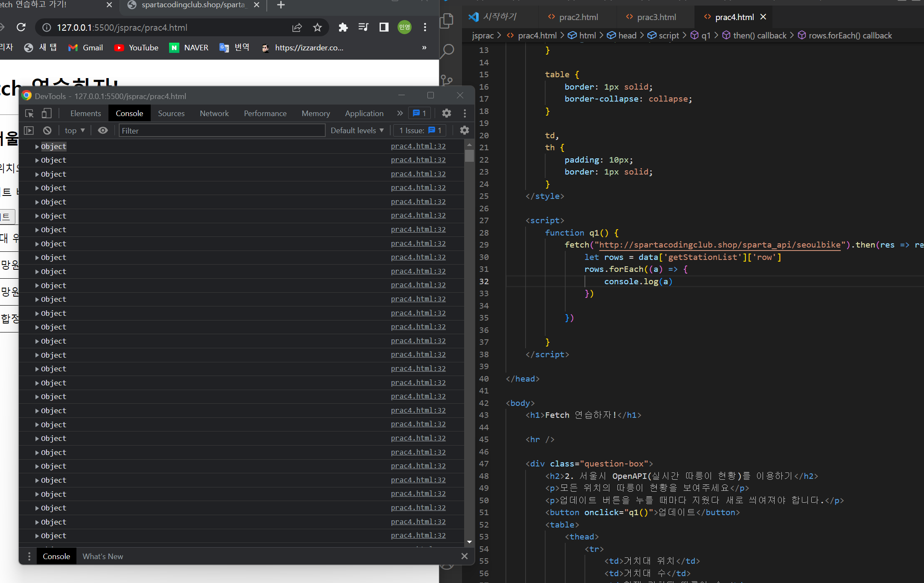Open YouTube bookmark
Viewport: 924px width, 583px height.
point(137,47)
